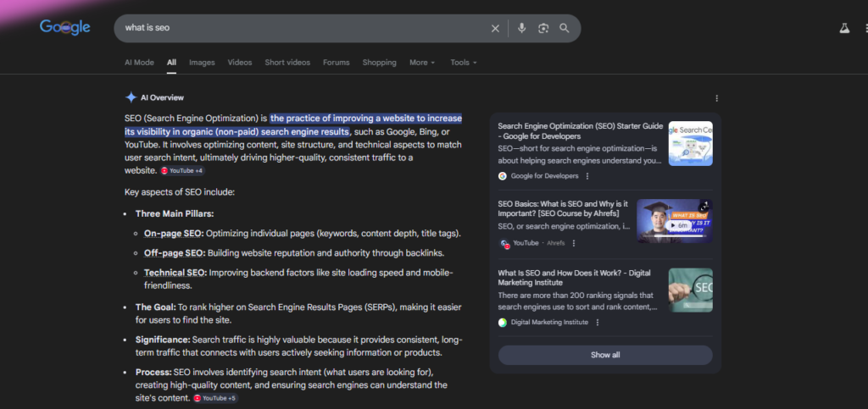The image size is (868, 409).
Task: Open the Short videos tab
Action: (x=287, y=63)
